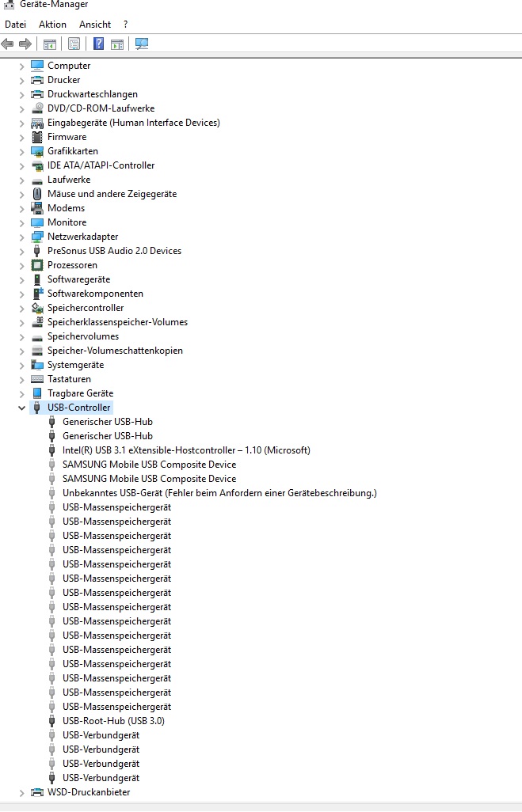Click the Back arrow toolbar icon
Viewport: 522px width, 812px height.
click(x=7, y=44)
